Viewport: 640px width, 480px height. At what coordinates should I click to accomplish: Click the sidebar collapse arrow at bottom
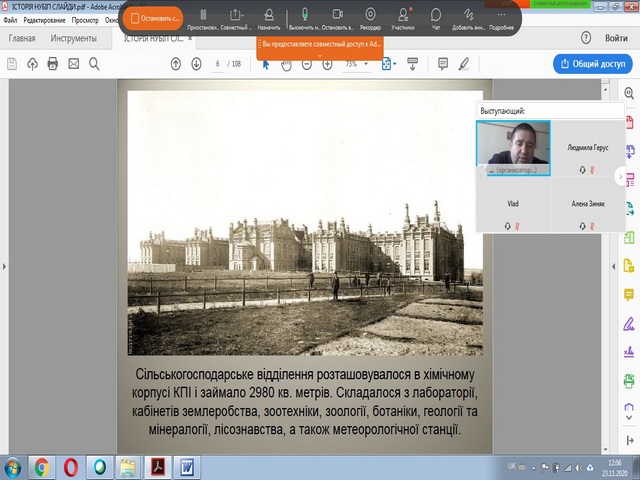pos(629,441)
